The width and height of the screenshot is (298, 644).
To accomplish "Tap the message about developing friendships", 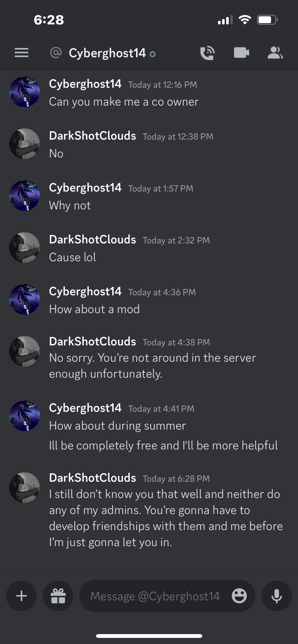I will tap(166, 518).
